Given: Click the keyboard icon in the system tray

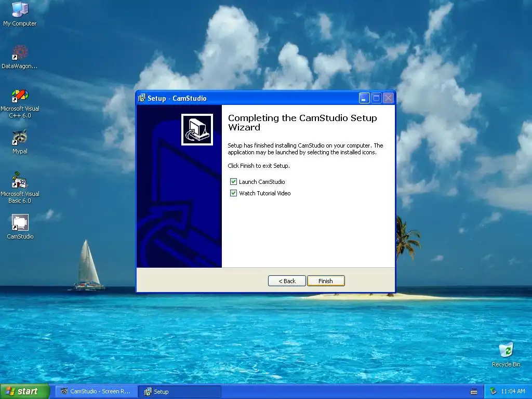Looking at the screenshot, I should click(x=474, y=392).
